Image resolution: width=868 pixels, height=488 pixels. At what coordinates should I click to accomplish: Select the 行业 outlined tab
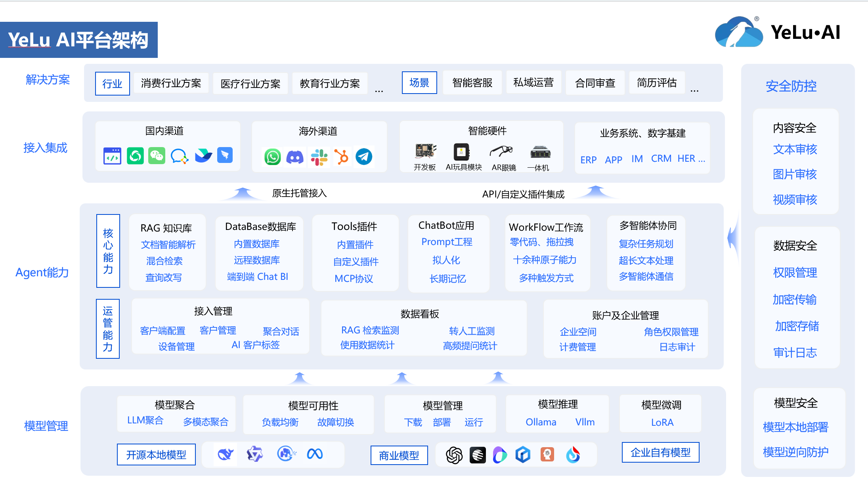tap(112, 84)
